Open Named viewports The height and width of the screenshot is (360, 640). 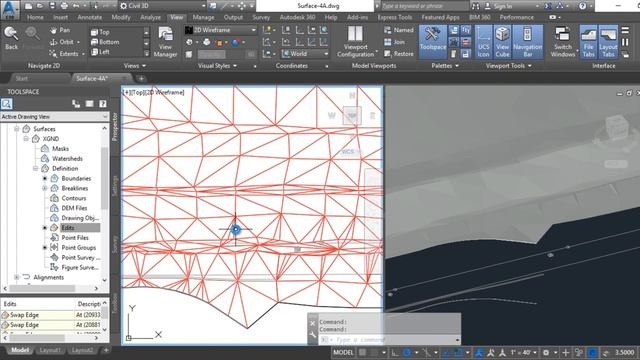tap(399, 30)
